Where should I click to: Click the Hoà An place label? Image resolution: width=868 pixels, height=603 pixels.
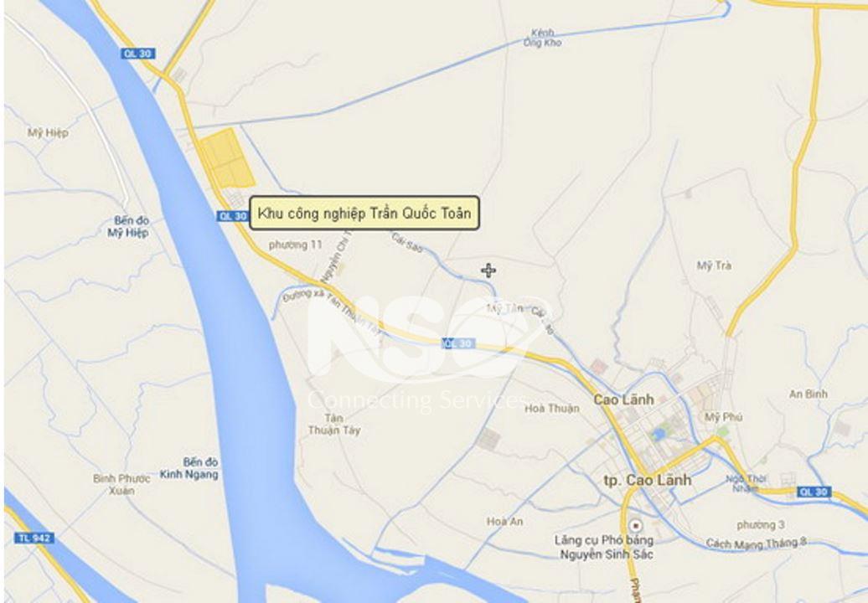tap(505, 521)
